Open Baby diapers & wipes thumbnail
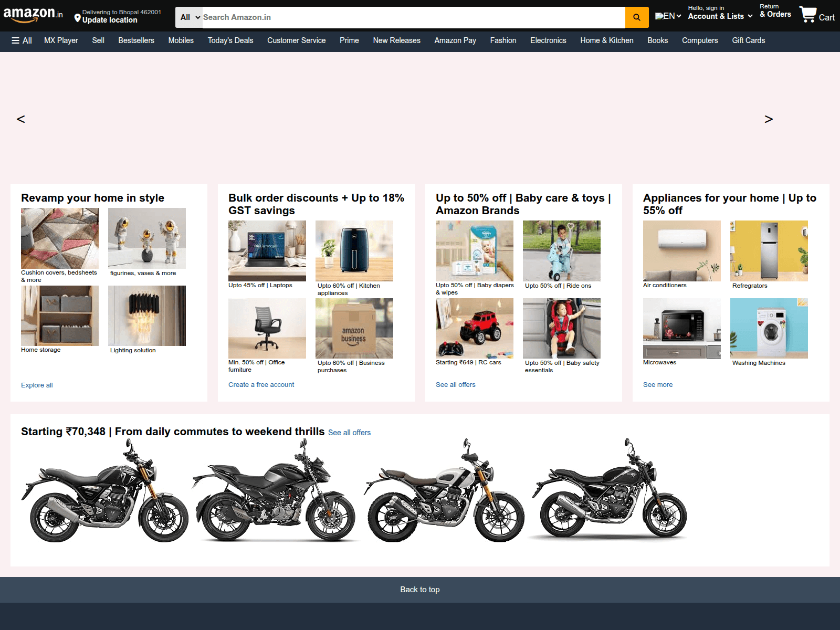This screenshot has width=840, height=630. (475, 251)
